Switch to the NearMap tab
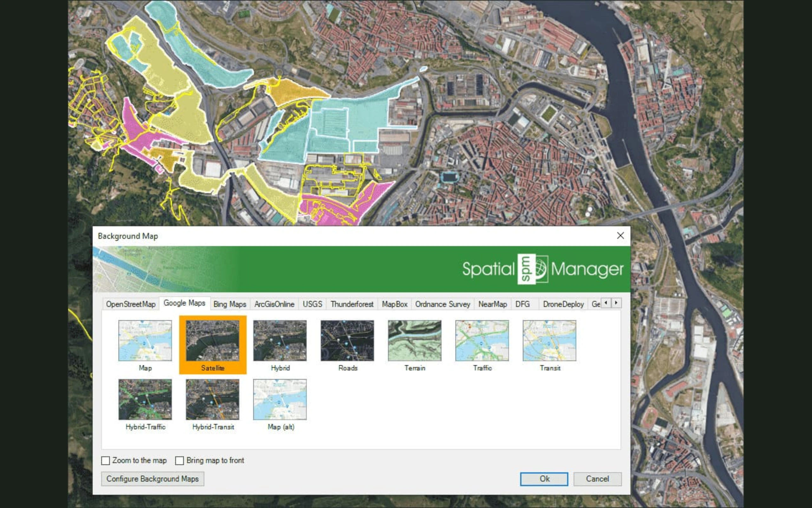 pos(493,304)
